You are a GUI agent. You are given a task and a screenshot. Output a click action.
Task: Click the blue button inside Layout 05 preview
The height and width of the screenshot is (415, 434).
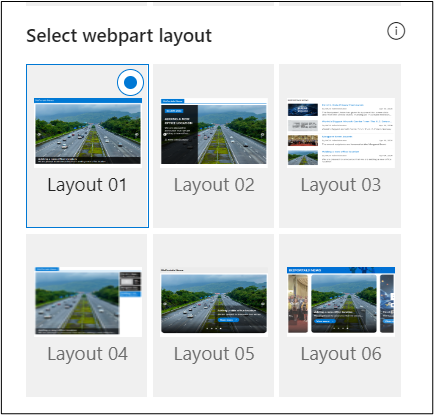[228, 320]
